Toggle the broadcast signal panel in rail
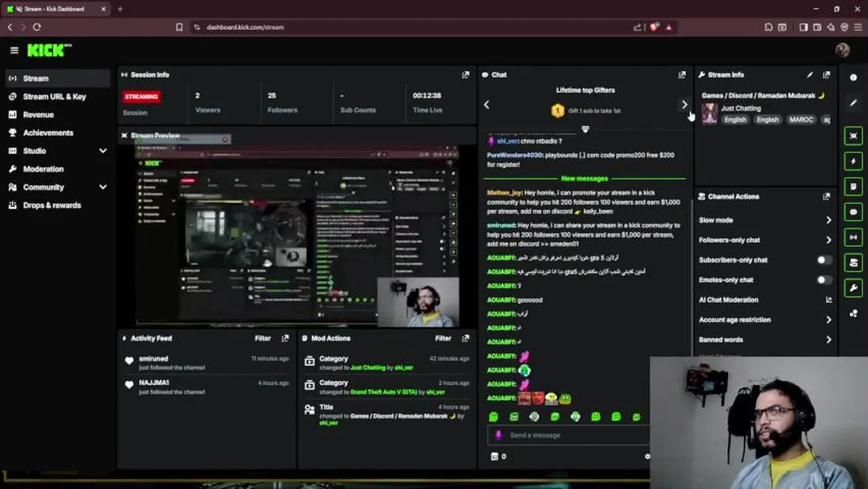868x489 pixels. [x=854, y=237]
